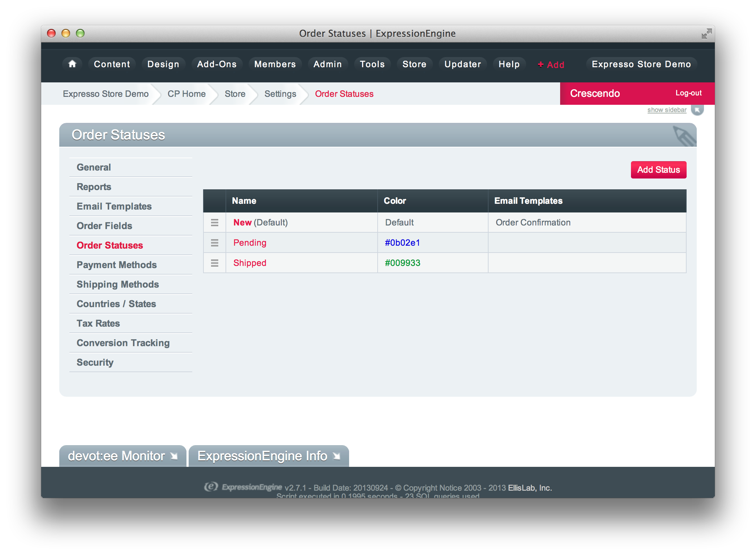Close the window with the red button

[x=51, y=33]
